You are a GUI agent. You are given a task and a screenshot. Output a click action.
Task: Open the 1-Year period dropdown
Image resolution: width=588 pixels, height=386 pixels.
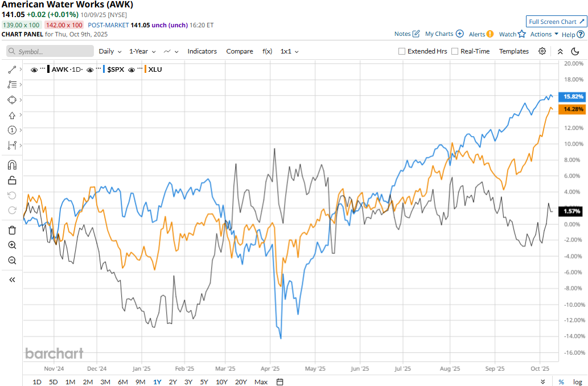click(x=142, y=51)
